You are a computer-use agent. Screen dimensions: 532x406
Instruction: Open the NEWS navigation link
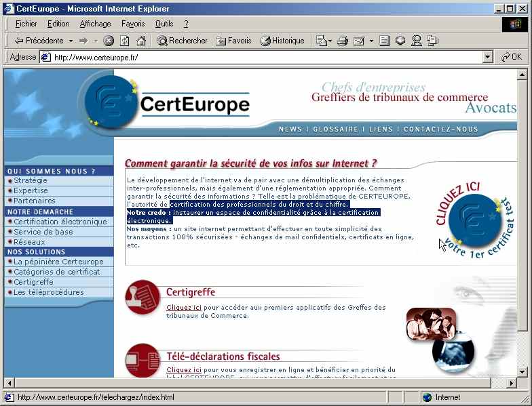290,129
